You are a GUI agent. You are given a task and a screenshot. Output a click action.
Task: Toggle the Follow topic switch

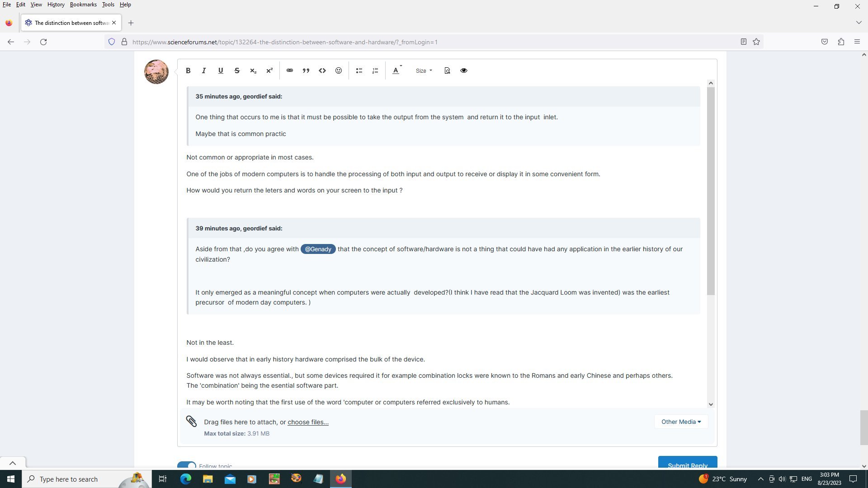click(187, 465)
